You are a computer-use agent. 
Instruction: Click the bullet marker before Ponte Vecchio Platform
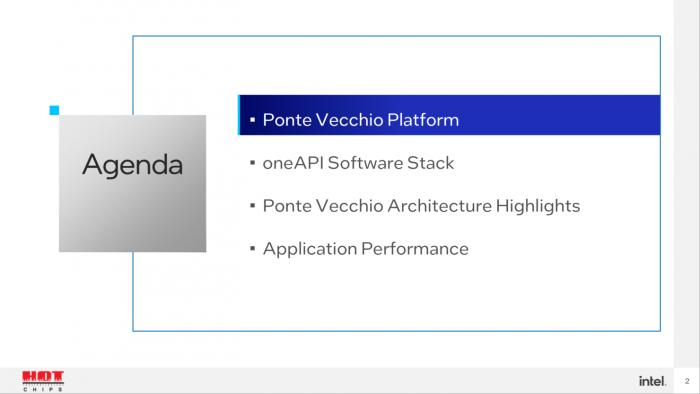253,120
